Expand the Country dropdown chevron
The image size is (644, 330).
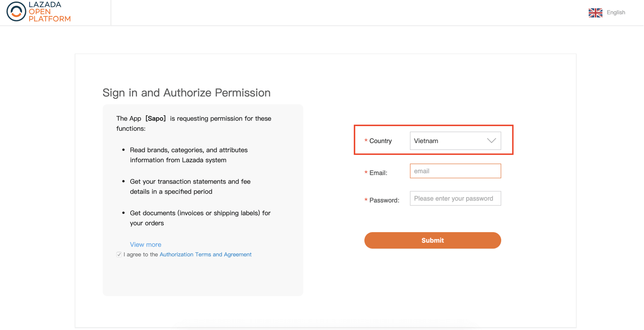[491, 141]
